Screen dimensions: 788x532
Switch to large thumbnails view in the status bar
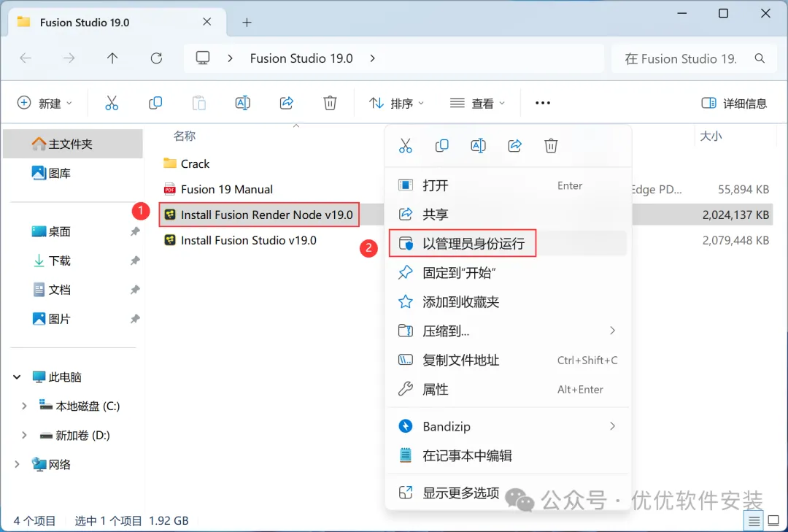coord(774,521)
